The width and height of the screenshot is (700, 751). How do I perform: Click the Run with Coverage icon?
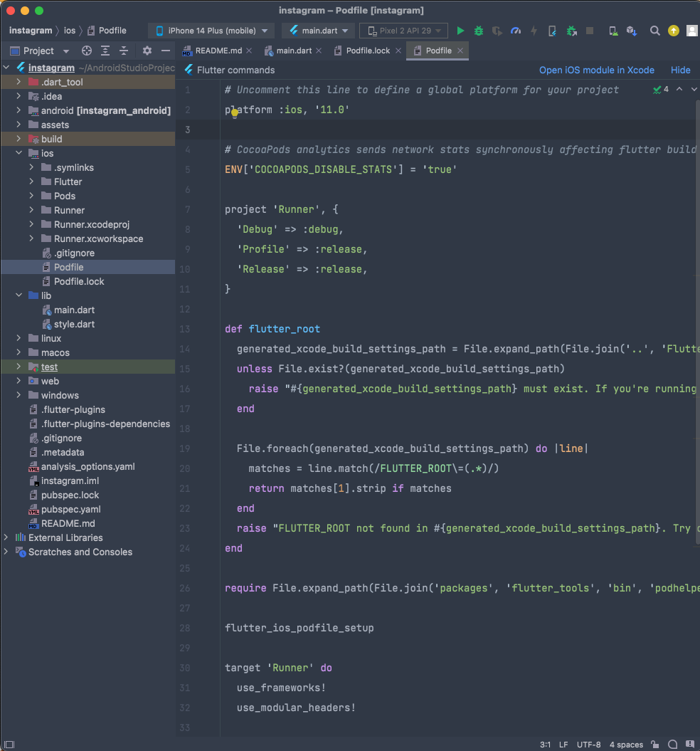(497, 31)
